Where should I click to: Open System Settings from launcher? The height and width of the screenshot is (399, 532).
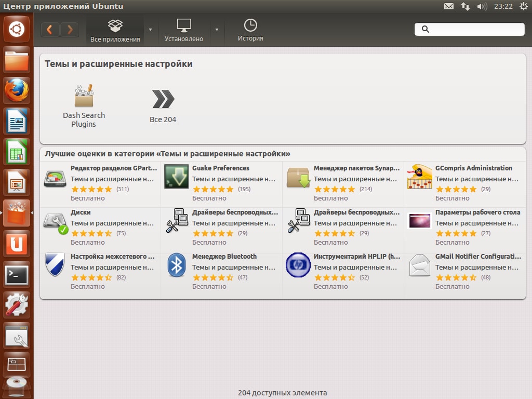click(x=17, y=304)
